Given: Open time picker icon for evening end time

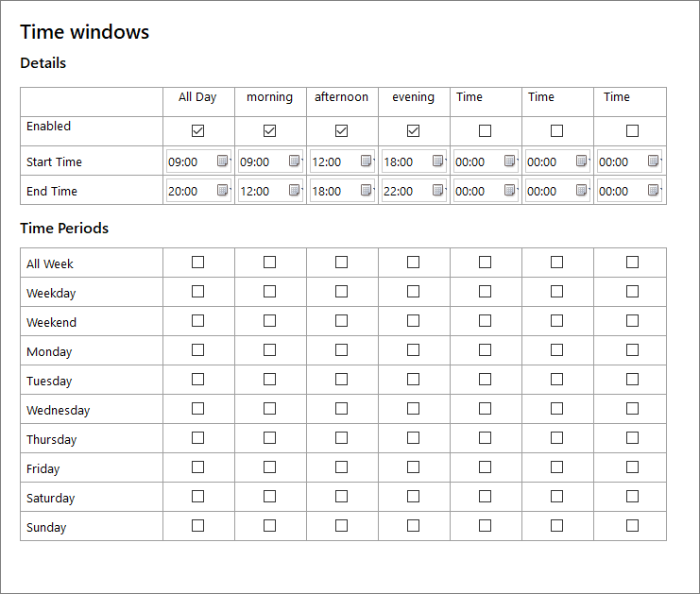Looking at the screenshot, I should pyautogui.click(x=438, y=190).
